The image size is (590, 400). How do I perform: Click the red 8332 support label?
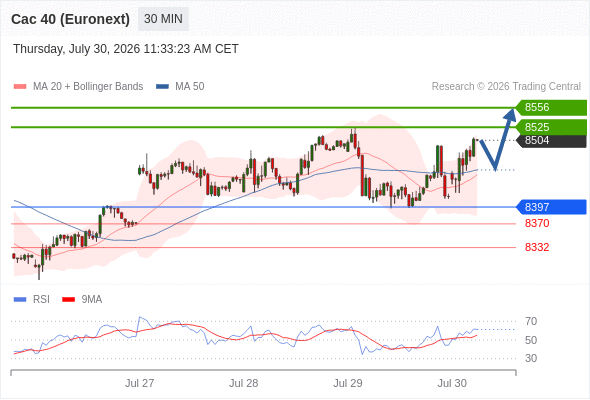point(537,247)
